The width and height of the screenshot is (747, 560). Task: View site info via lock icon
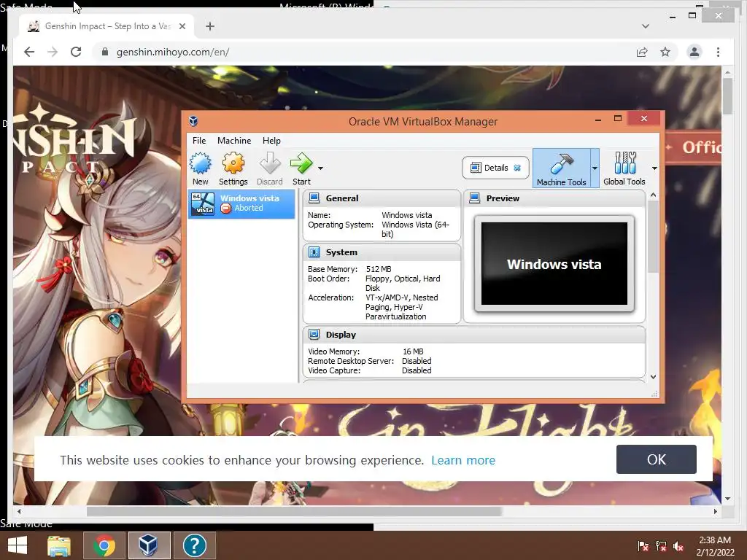coord(105,52)
